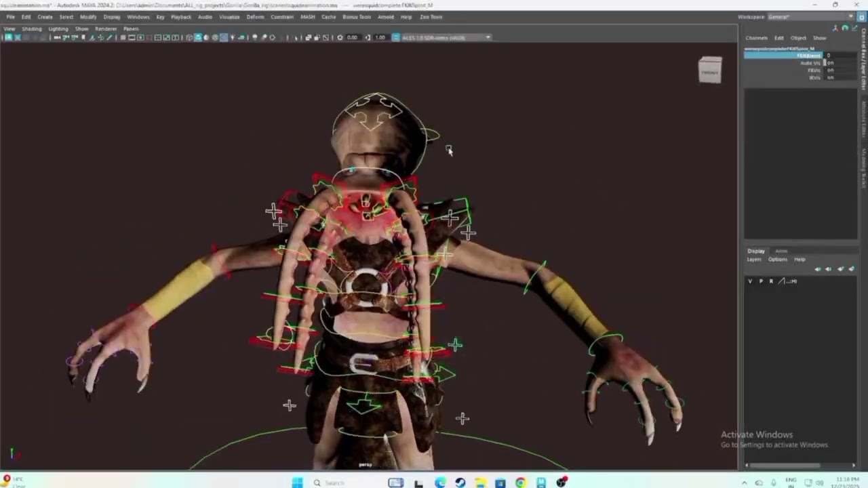Open the Layers menu
868x488 pixels.
tap(754, 260)
